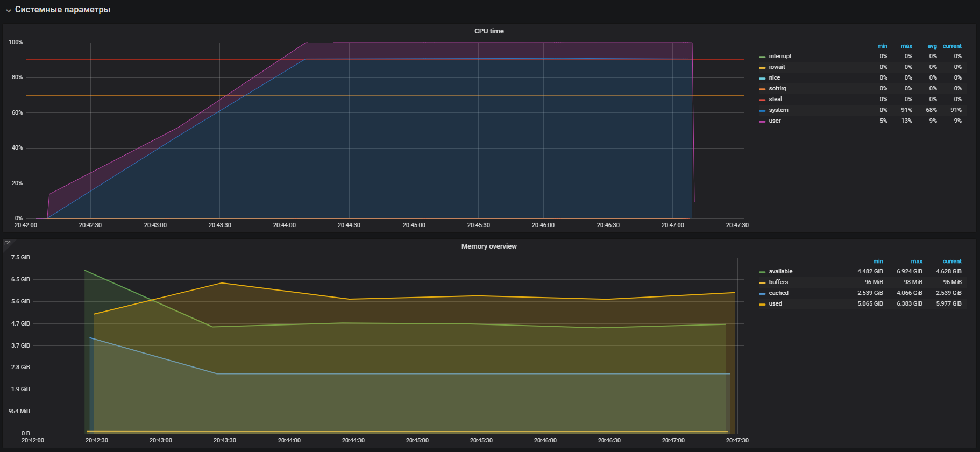Toggle the interrupt series in CPU legend

tap(780, 56)
